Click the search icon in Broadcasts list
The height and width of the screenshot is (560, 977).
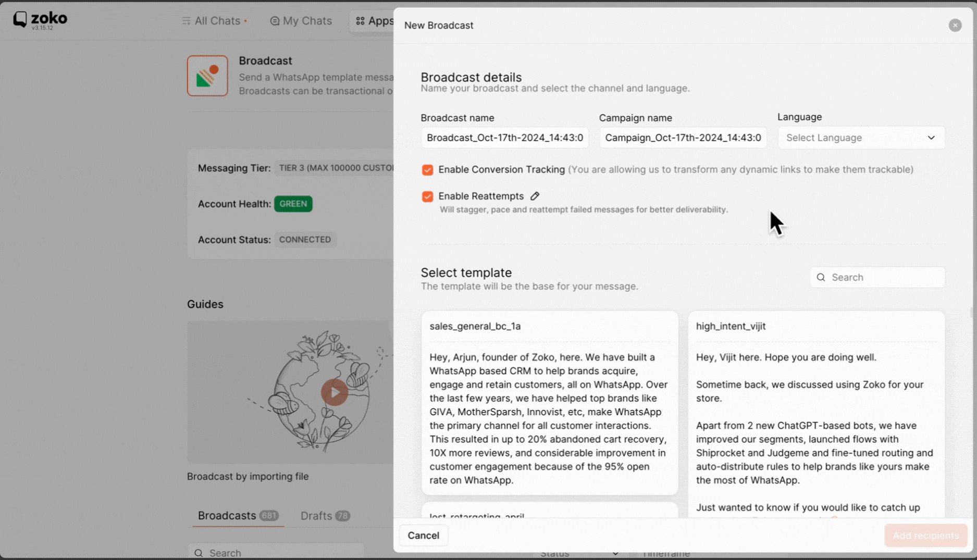click(199, 553)
